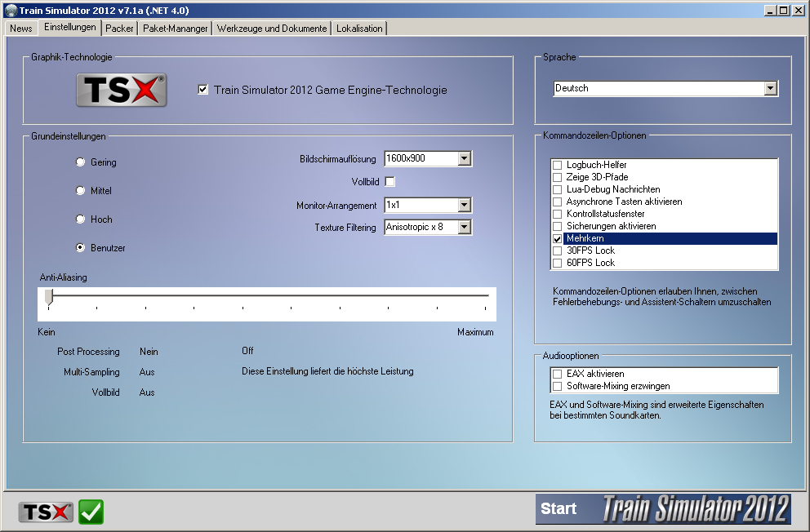Switch to the News tab
Viewport: 810px width, 532px height.
(21, 29)
